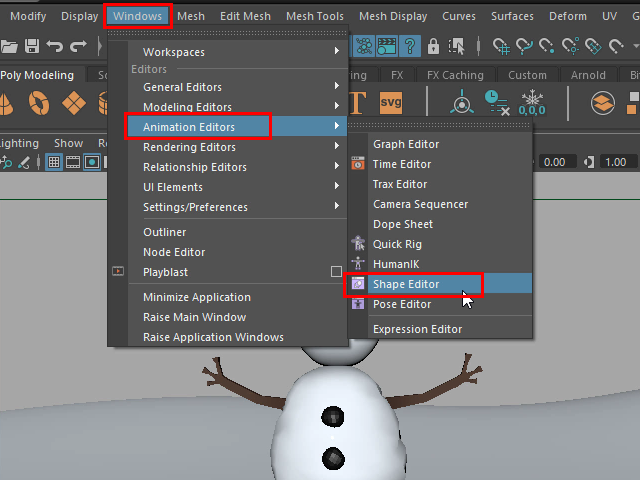
Task: Open the Outliner from Windows menu
Action: click(164, 232)
